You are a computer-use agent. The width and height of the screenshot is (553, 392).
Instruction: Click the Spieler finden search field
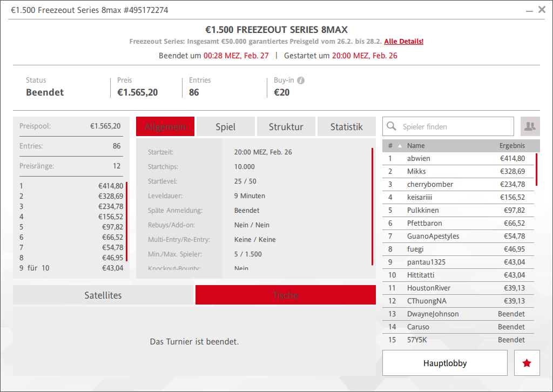click(448, 126)
